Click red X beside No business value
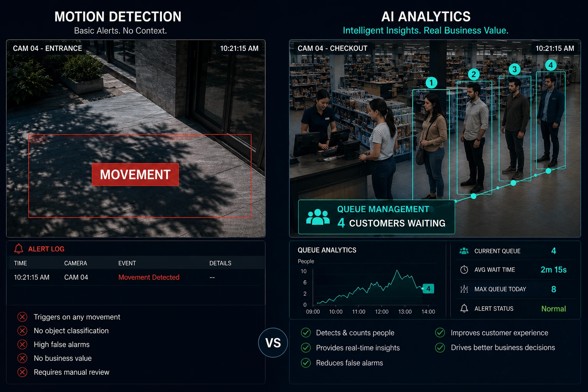588x392 pixels. coord(23,358)
